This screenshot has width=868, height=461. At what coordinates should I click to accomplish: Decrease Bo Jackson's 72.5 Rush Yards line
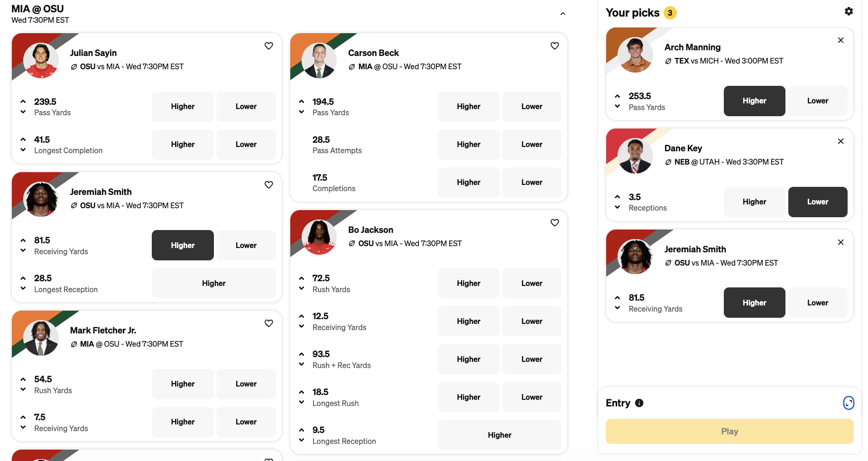click(302, 288)
